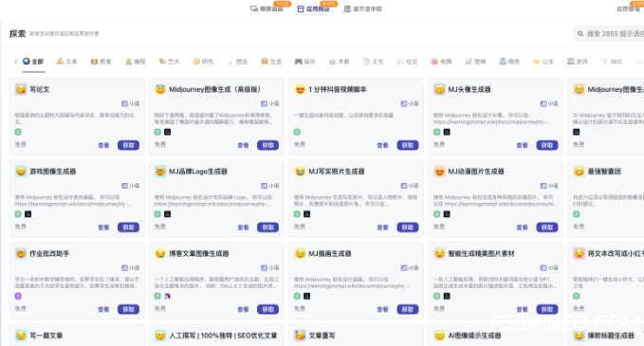Viewport: 644px width, 346px height.
Task: Click 获取 on MJ动漫图片生成器 card
Action: pos(547,227)
